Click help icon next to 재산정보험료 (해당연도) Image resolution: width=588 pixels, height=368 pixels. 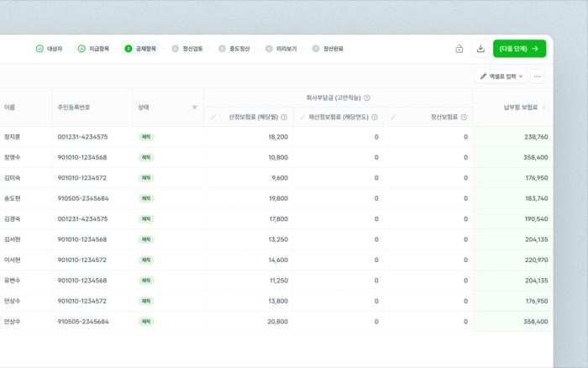click(x=375, y=117)
